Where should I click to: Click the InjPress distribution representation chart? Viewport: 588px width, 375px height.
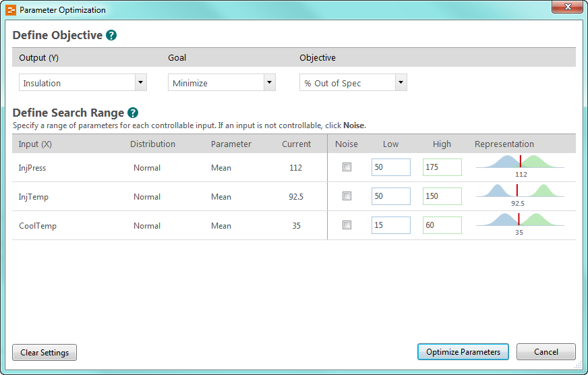(x=520, y=164)
